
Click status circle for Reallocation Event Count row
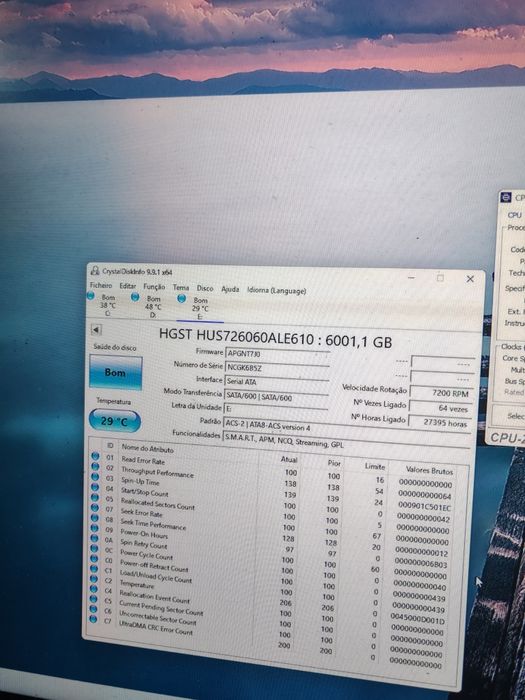[93, 589]
